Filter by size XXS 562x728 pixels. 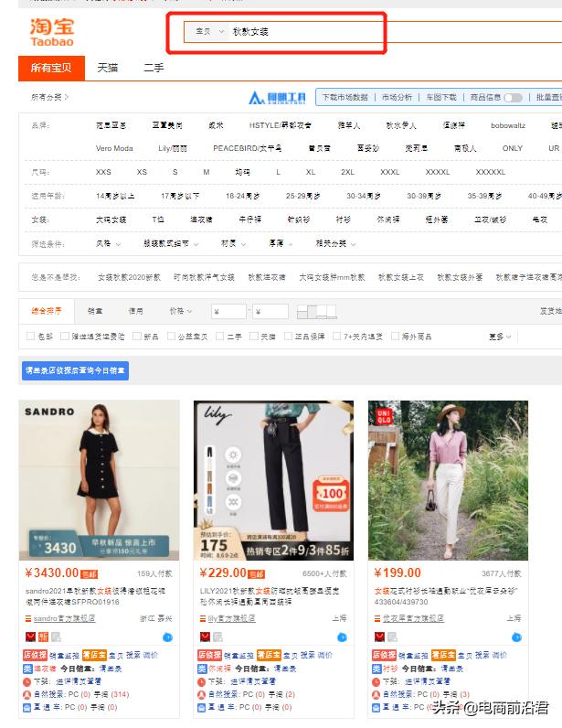(103, 172)
